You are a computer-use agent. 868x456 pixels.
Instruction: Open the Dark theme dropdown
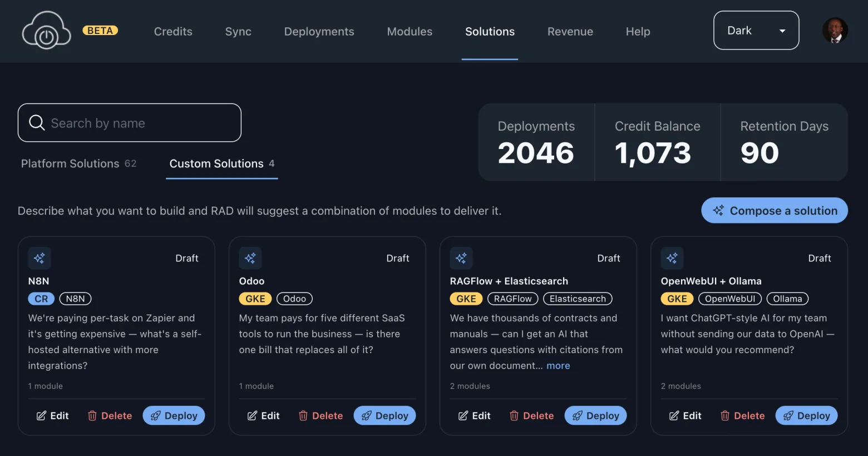pyautogui.click(x=756, y=31)
